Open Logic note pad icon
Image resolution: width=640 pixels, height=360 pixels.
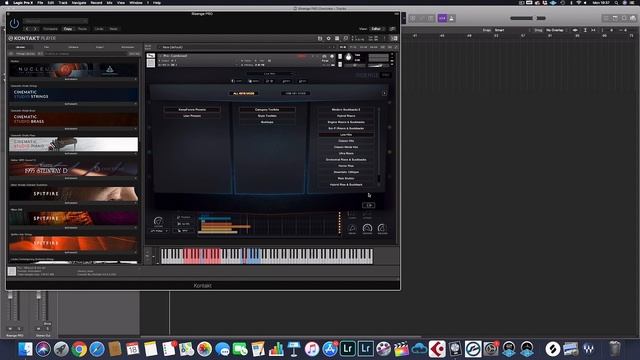615,18
